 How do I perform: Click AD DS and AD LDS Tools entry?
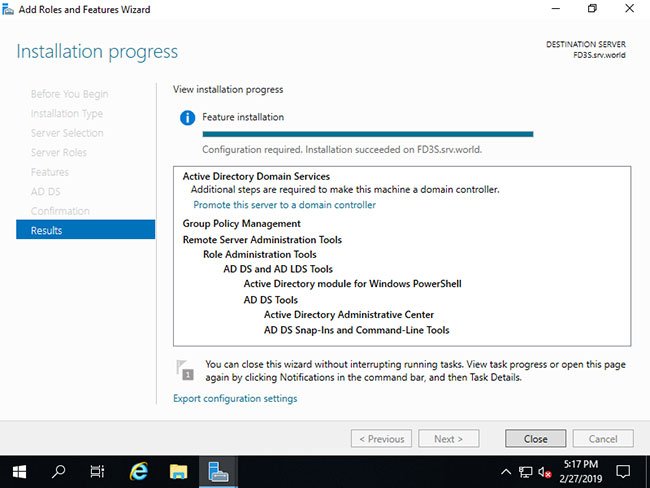tap(278, 269)
